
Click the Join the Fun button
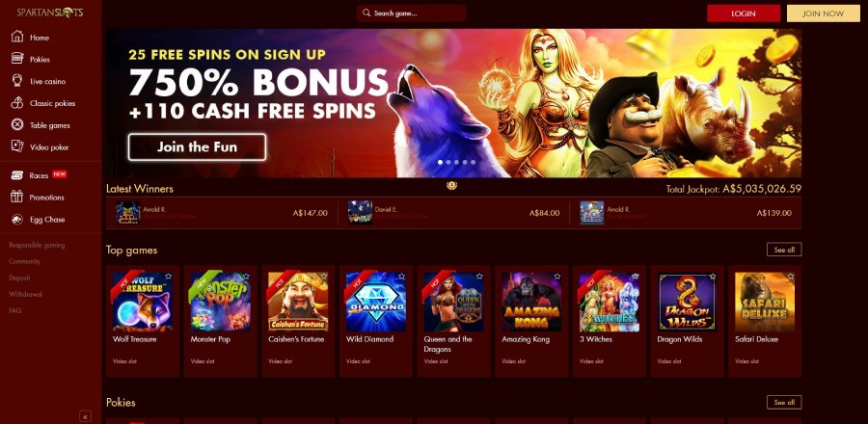[x=197, y=147]
